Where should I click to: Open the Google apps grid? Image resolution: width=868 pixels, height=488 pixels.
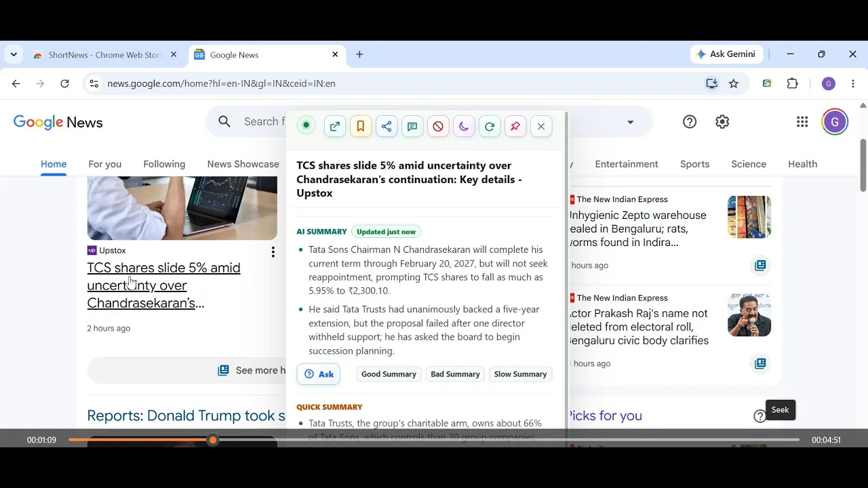(x=802, y=122)
